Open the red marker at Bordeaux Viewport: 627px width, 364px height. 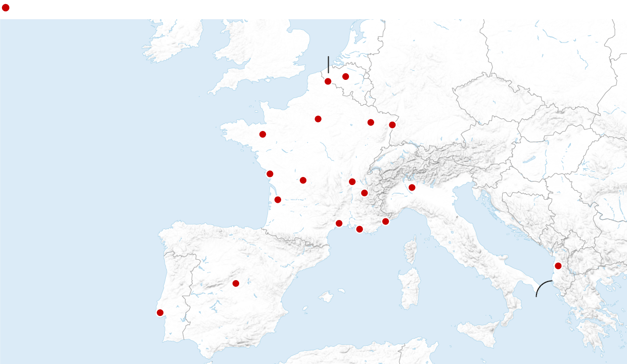pyautogui.click(x=278, y=200)
